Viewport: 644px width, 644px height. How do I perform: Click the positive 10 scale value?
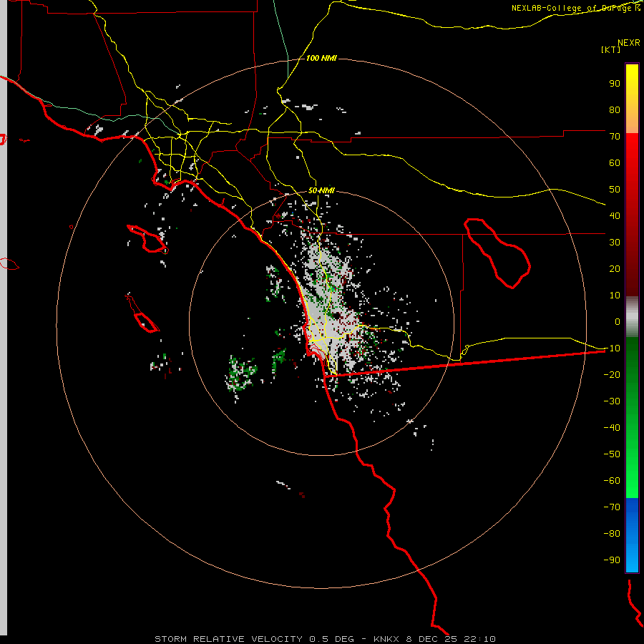[x=615, y=296]
